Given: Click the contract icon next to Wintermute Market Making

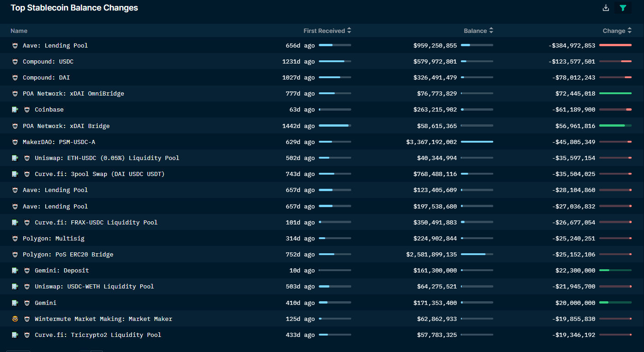Looking at the screenshot, I should pos(27,319).
